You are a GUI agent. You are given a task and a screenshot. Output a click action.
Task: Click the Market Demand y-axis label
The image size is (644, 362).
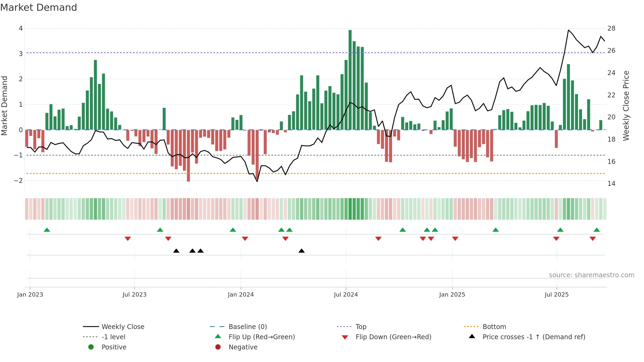(x=4, y=106)
